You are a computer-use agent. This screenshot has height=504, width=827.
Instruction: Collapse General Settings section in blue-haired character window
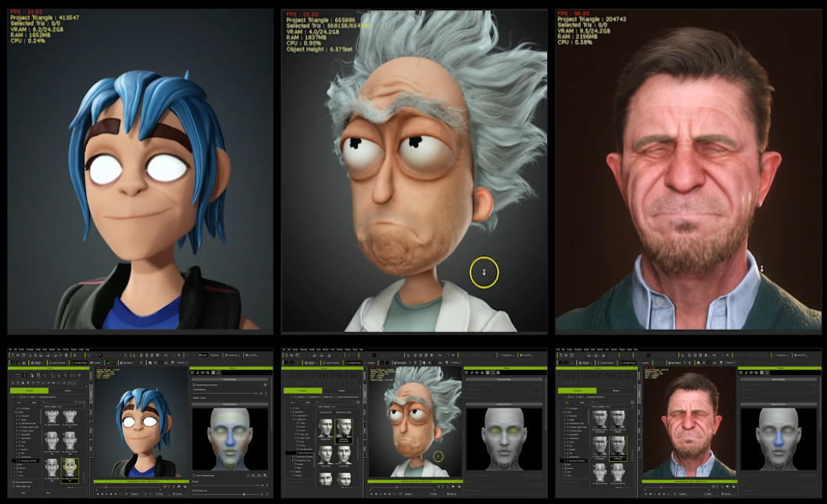click(230, 379)
